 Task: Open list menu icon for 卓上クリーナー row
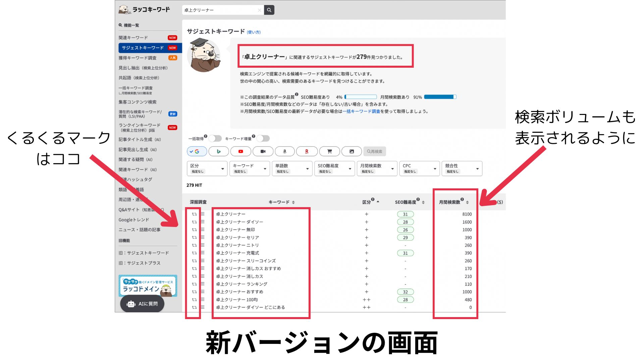click(203, 214)
